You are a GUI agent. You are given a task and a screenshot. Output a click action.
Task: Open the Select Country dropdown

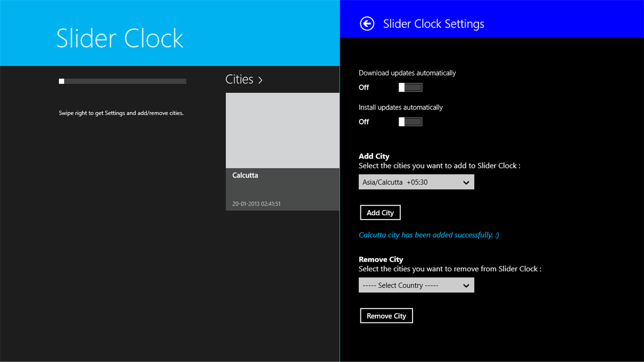point(416,285)
